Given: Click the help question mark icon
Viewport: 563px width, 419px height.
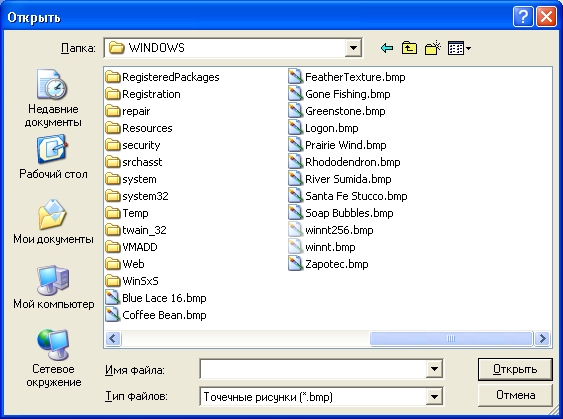Looking at the screenshot, I should click(x=523, y=17).
